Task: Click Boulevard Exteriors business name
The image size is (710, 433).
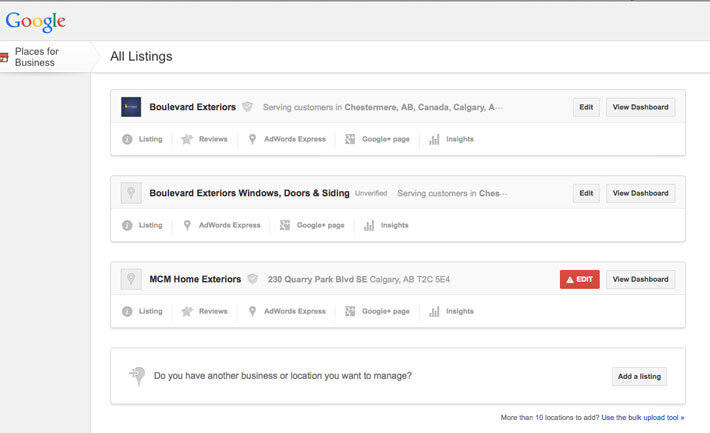Action: (192, 107)
